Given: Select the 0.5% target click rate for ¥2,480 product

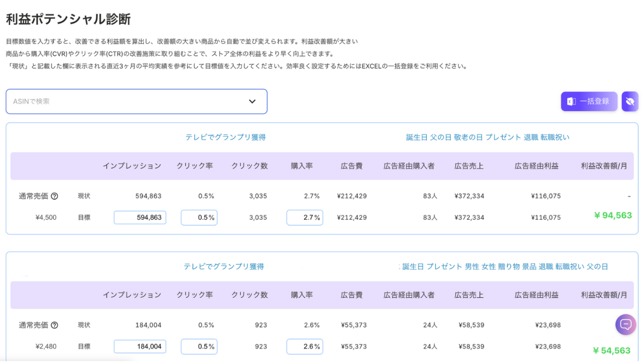Looking at the screenshot, I should (x=199, y=346).
